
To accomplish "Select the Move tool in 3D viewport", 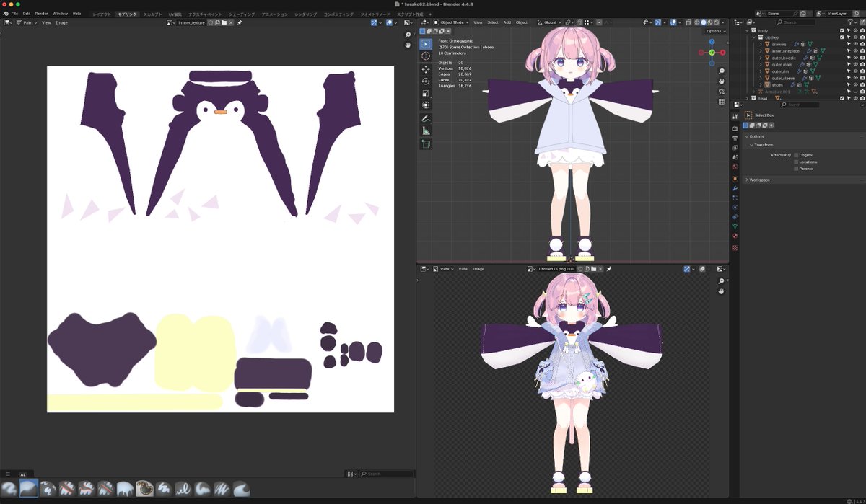I will coord(426,69).
